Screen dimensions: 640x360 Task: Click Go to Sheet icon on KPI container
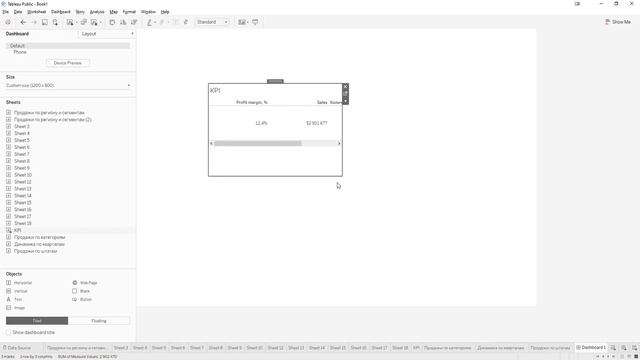click(x=345, y=93)
